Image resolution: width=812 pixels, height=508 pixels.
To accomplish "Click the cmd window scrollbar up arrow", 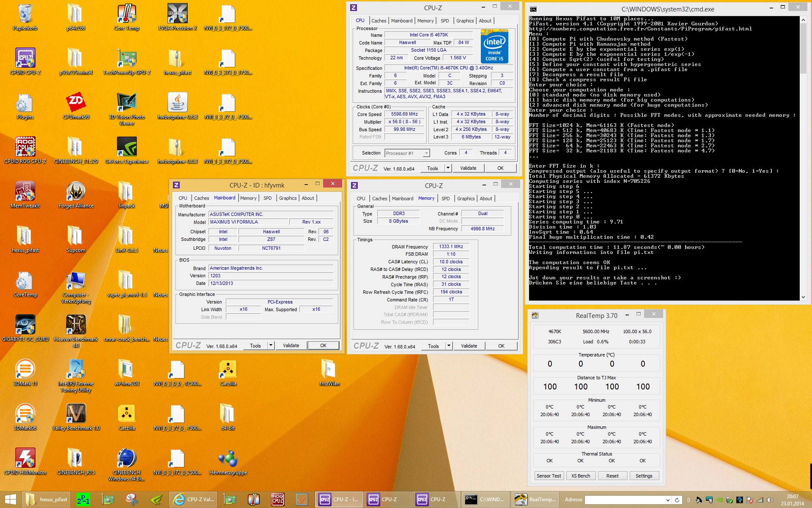I will pos(804,19).
